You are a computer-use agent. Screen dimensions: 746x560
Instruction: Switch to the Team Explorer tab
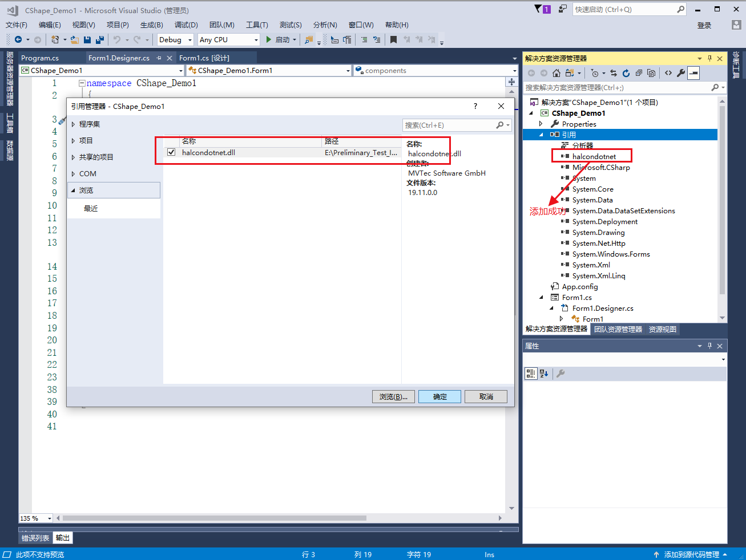coord(618,329)
